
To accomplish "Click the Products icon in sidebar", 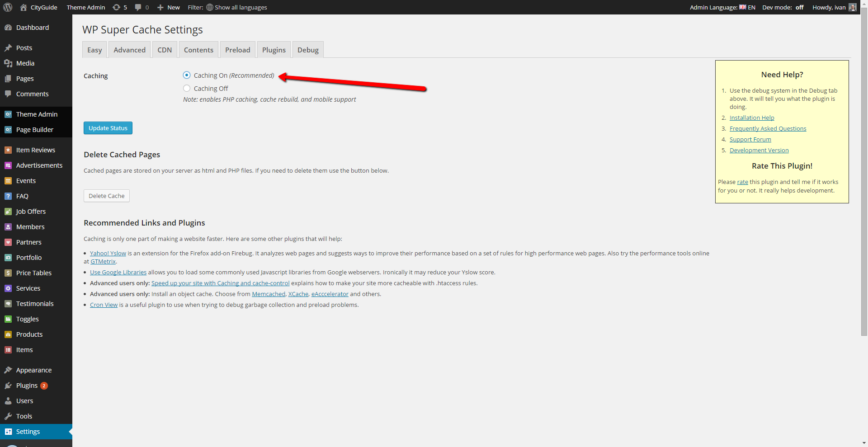I will click(x=8, y=334).
